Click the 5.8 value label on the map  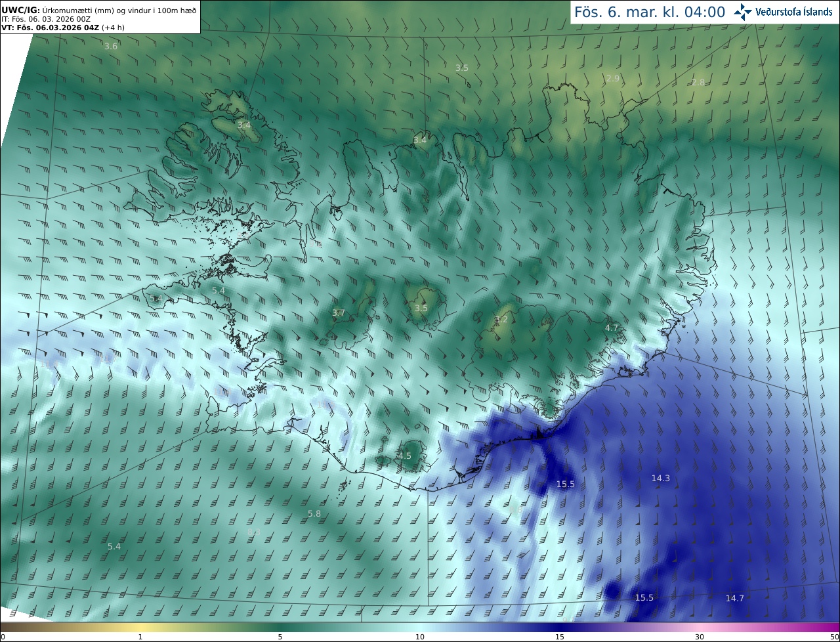[x=314, y=513]
